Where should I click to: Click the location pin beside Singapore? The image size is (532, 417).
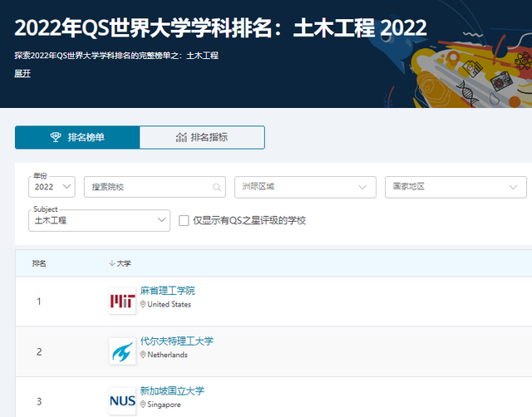click(143, 405)
